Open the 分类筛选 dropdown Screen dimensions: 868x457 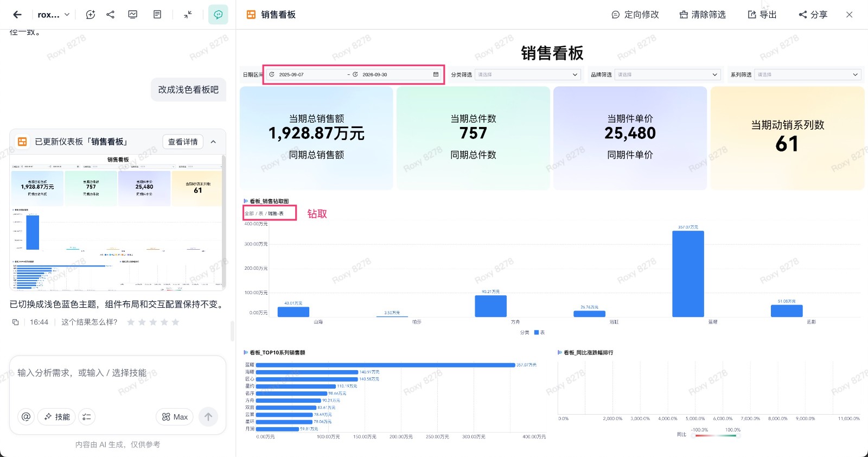point(528,75)
